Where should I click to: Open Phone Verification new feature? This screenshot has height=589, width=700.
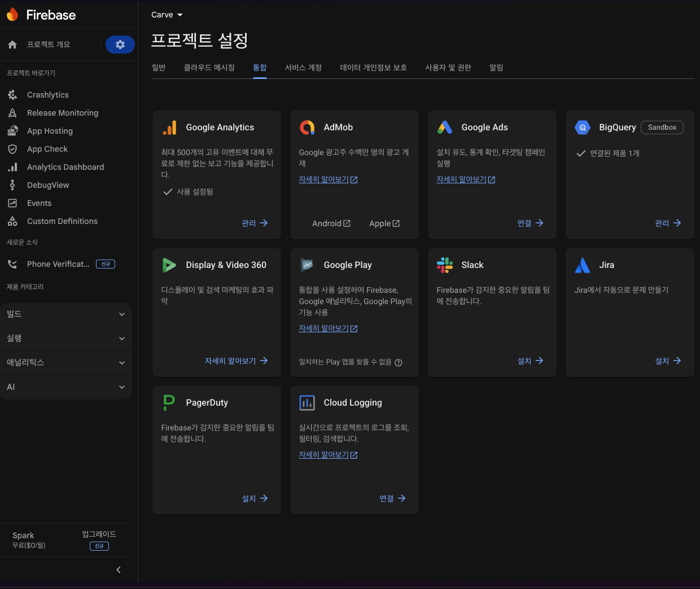click(58, 264)
